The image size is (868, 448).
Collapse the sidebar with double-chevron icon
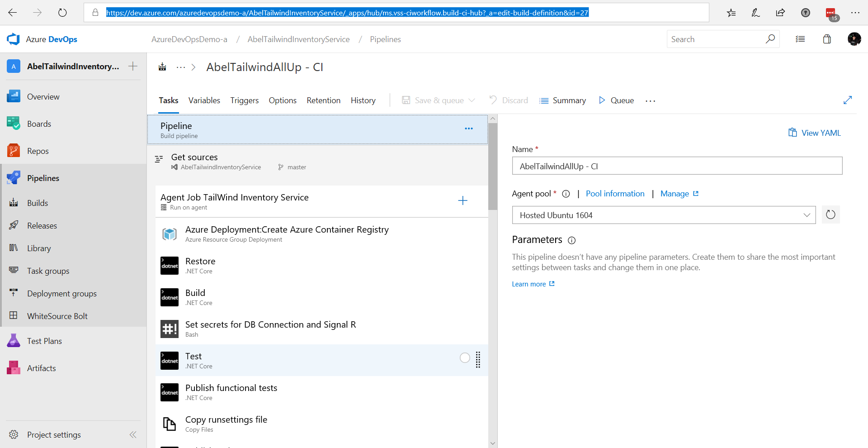click(x=133, y=434)
